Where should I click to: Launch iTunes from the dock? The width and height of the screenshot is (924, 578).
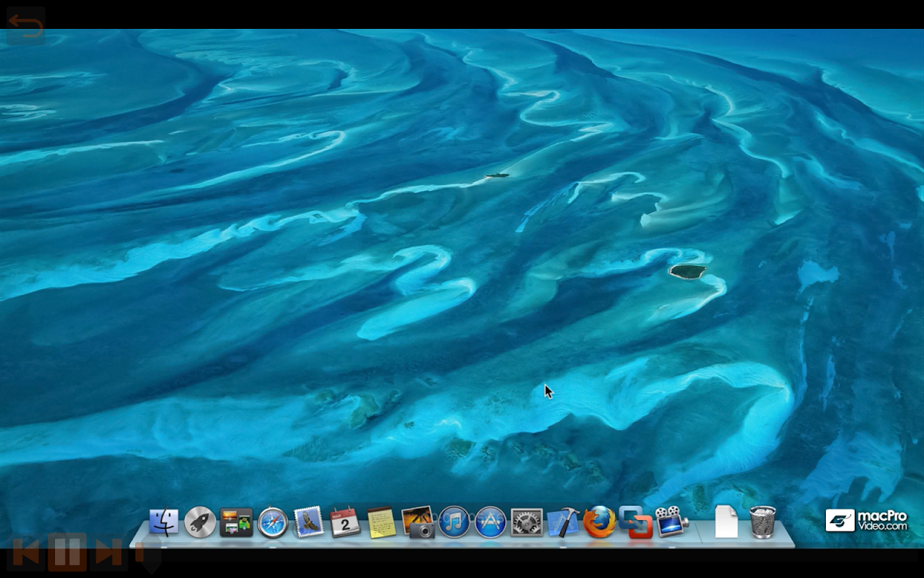pos(454,522)
